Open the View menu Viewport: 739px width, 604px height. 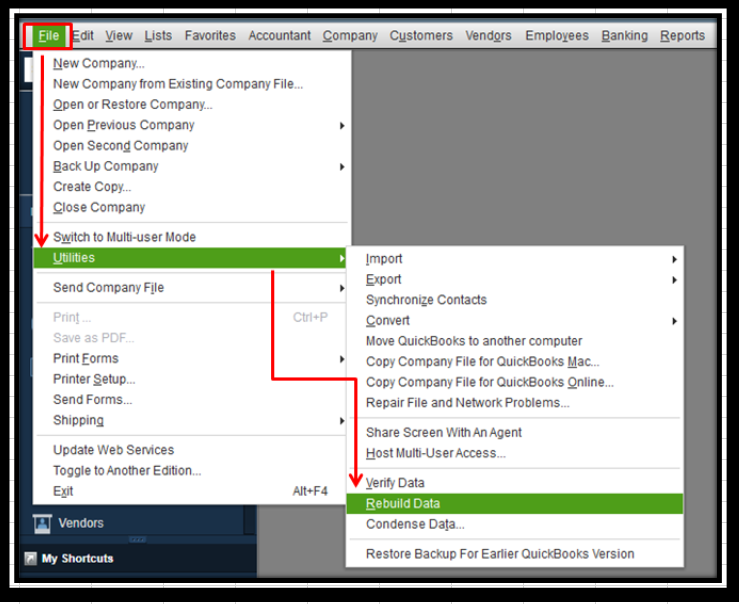[119, 36]
